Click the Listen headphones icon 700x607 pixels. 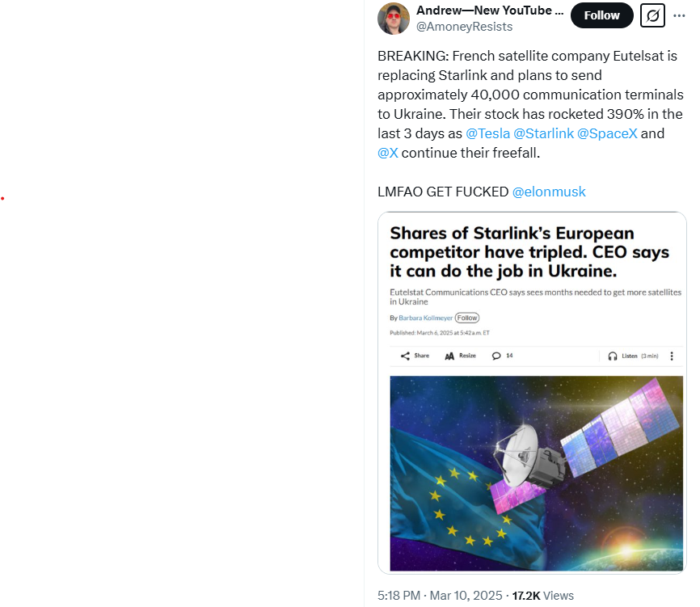[613, 356]
